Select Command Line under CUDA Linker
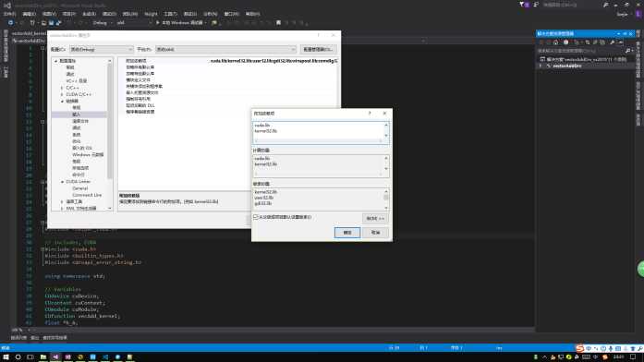 click(87, 195)
